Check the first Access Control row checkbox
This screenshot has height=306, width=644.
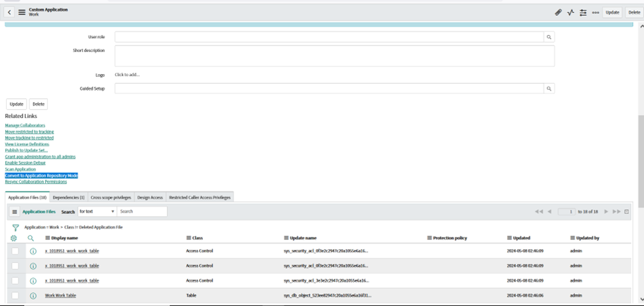click(x=15, y=251)
